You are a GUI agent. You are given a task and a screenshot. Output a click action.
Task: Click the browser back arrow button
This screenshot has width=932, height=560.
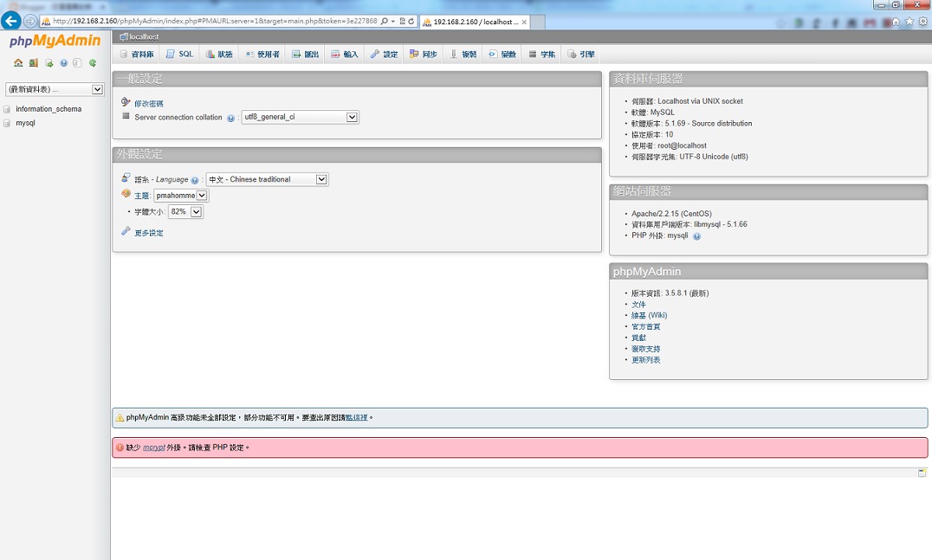(10, 21)
